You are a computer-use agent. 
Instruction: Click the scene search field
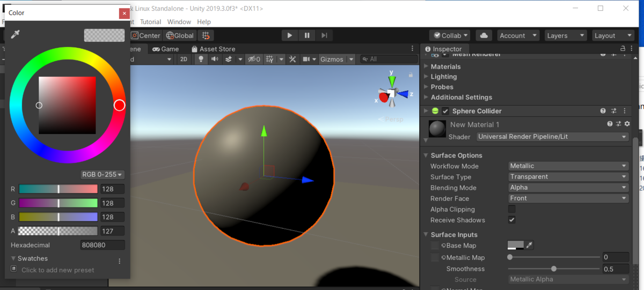point(389,59)
